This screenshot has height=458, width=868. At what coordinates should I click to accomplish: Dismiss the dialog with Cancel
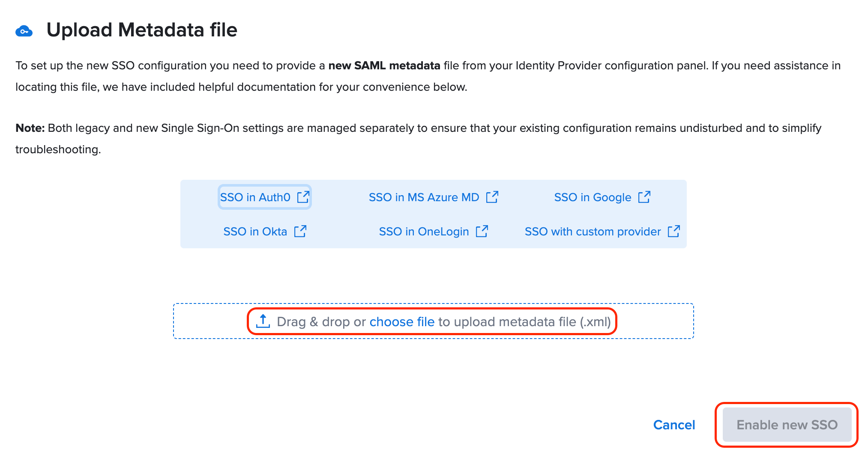(674, 425)
